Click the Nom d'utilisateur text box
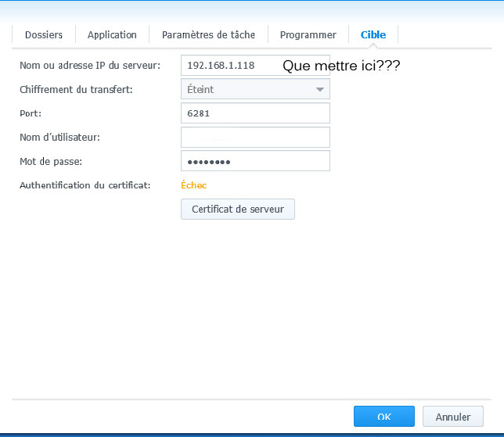Image resolution: width=504 pixels, height=437 pixels. [255, 138]
